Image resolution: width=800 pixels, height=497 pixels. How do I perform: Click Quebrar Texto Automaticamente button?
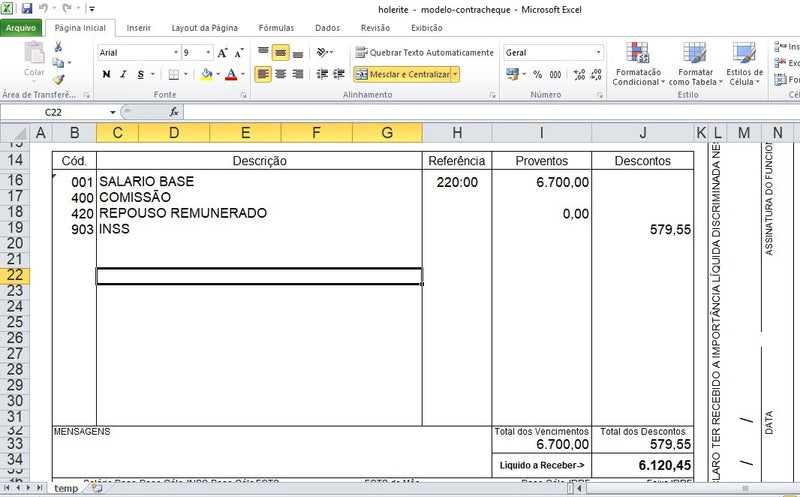coord(424,53)
